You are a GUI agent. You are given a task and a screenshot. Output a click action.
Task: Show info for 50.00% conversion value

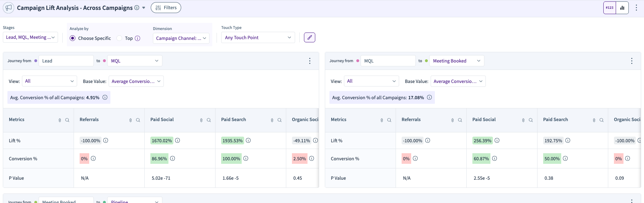[565, 159]
